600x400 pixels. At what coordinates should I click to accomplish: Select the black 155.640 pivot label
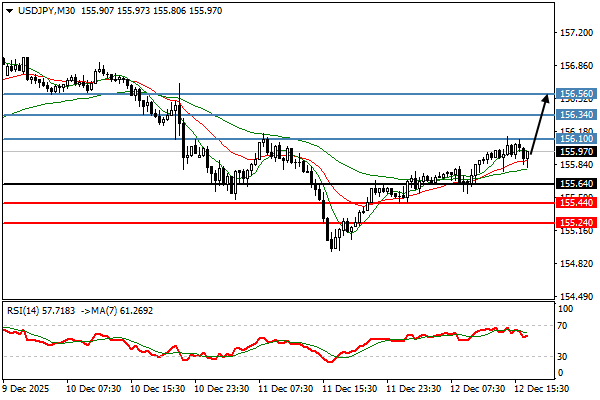tap(574, 184)
